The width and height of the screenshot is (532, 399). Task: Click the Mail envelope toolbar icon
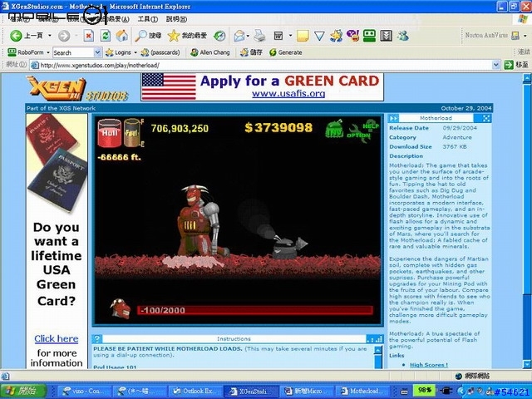click(x=239, y=36)
